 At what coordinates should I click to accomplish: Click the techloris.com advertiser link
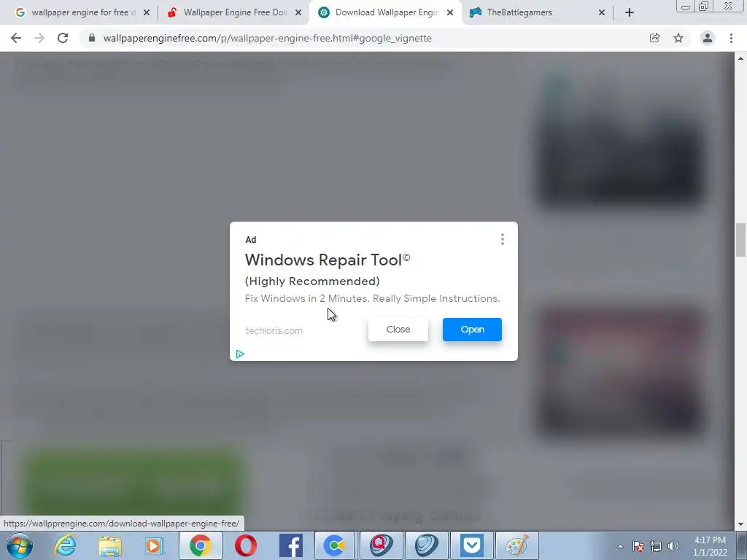point(274,330)
